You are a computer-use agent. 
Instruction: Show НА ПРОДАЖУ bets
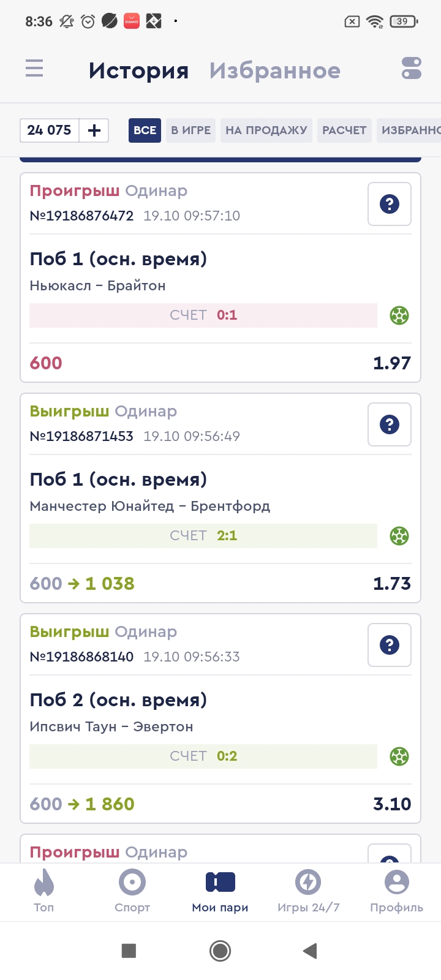[266, 130]
